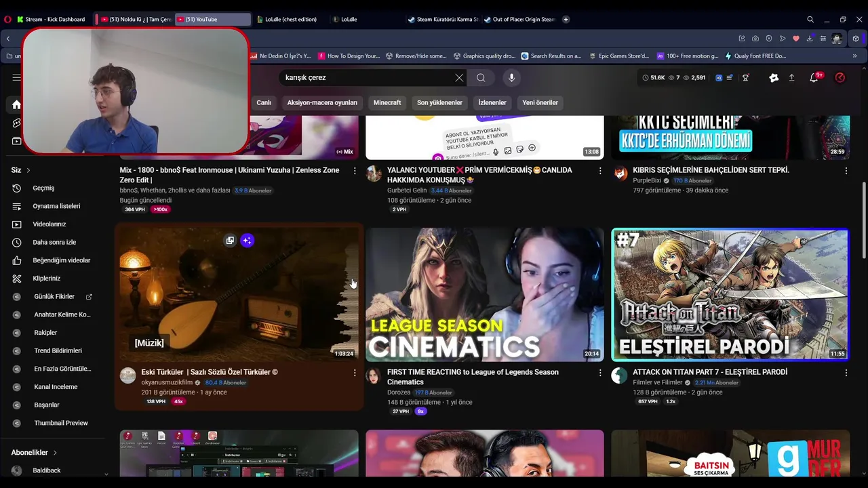Open browser tab search magnifier

810,20
